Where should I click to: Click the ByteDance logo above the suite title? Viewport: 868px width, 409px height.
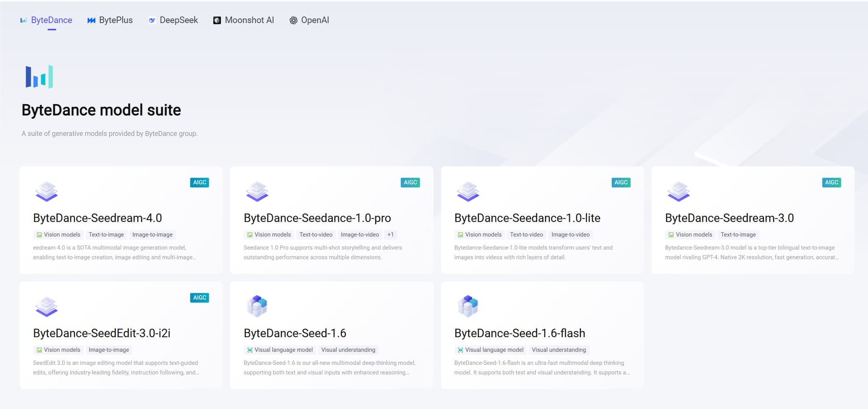(x=39, y=77)
